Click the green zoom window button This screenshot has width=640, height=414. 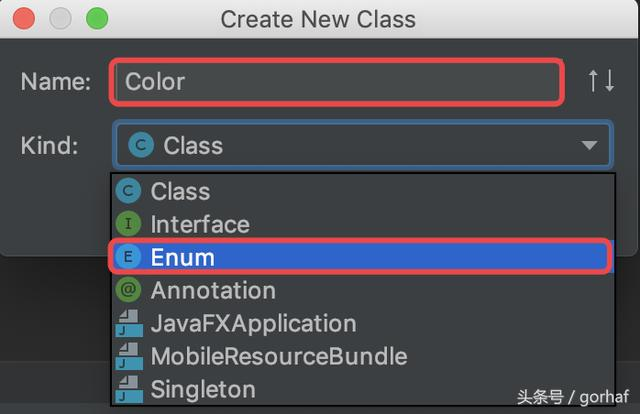click(97, 17)
